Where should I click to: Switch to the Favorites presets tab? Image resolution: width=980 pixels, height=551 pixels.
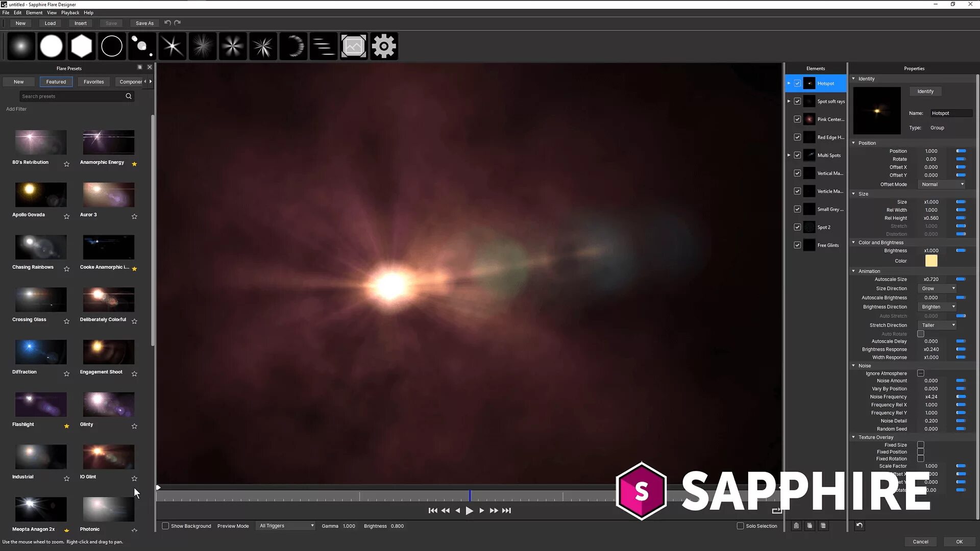tap(93, 82)
